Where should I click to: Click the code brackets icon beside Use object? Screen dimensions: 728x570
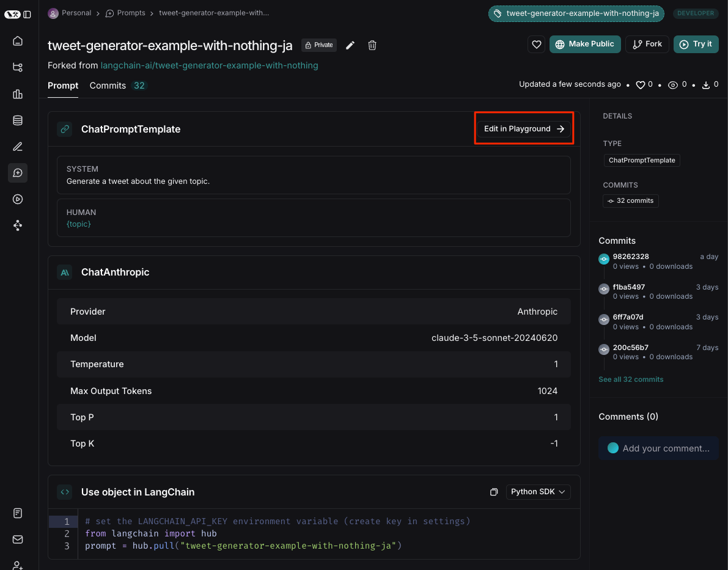click(x=65, y=492)
